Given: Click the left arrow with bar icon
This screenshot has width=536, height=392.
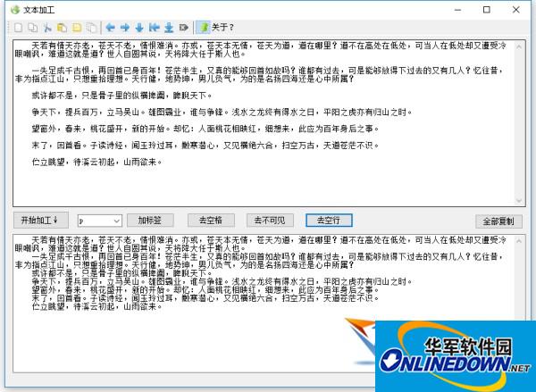Looking at the screenshot, I should pyautogui.click(x=155, y=28).
